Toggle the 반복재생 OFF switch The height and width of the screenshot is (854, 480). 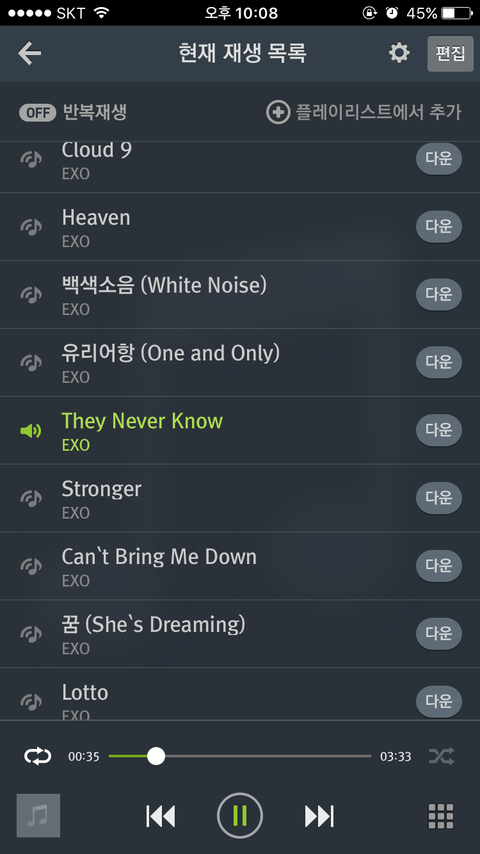[38, 113]
